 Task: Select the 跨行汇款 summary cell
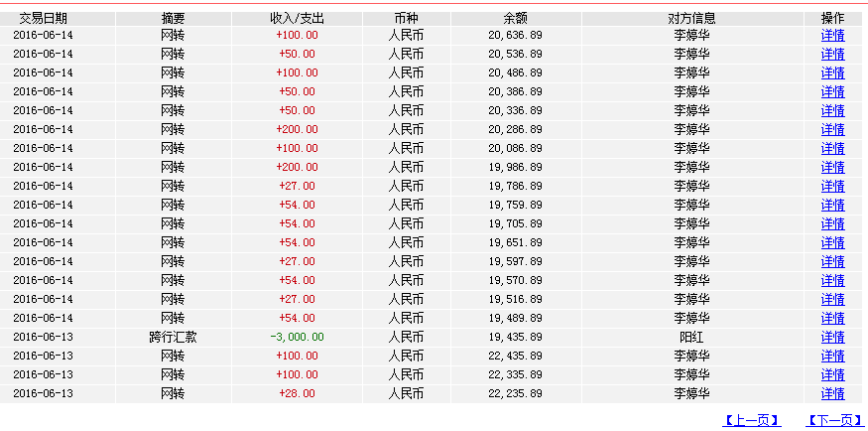point(173,337)
